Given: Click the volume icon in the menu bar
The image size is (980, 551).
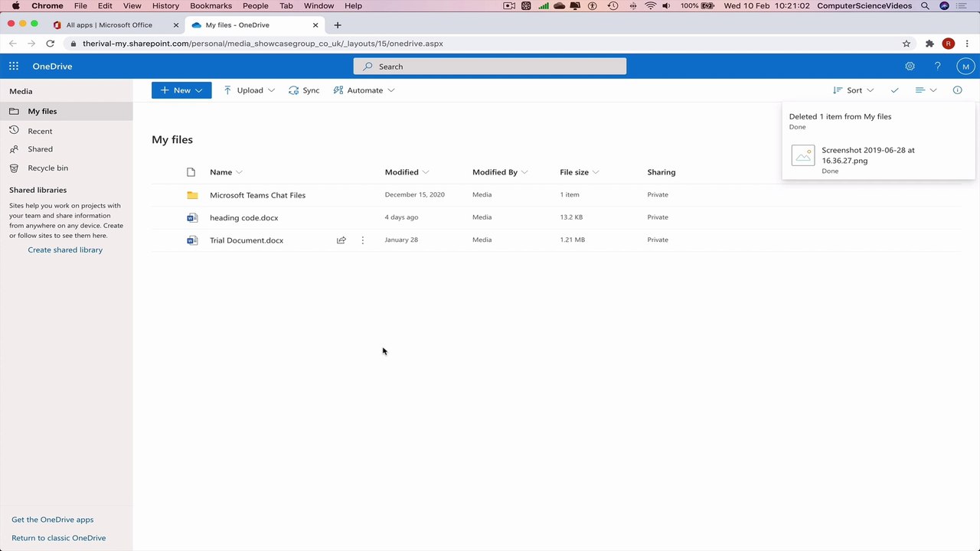Looking at the screenshot, I should 666,6.
